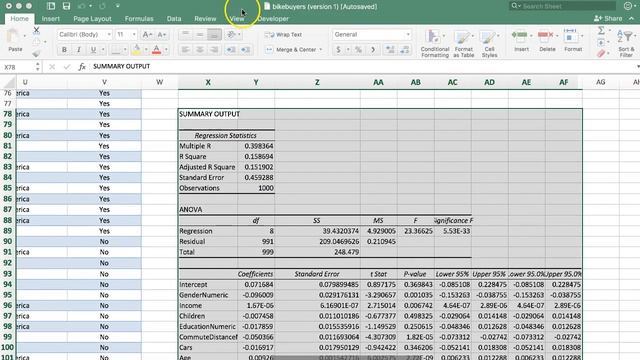Click the Share button

pyautogui.click(x=608, y=18)
